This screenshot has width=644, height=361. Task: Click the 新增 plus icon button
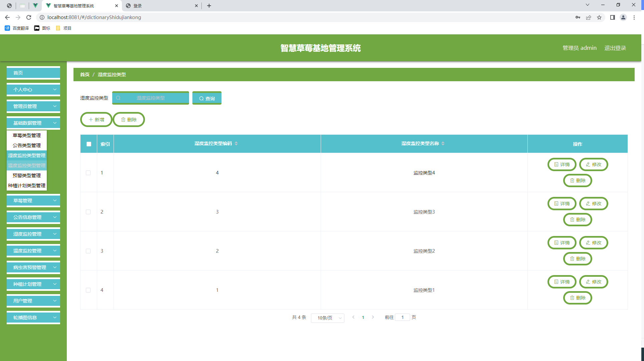pos(96,119)
